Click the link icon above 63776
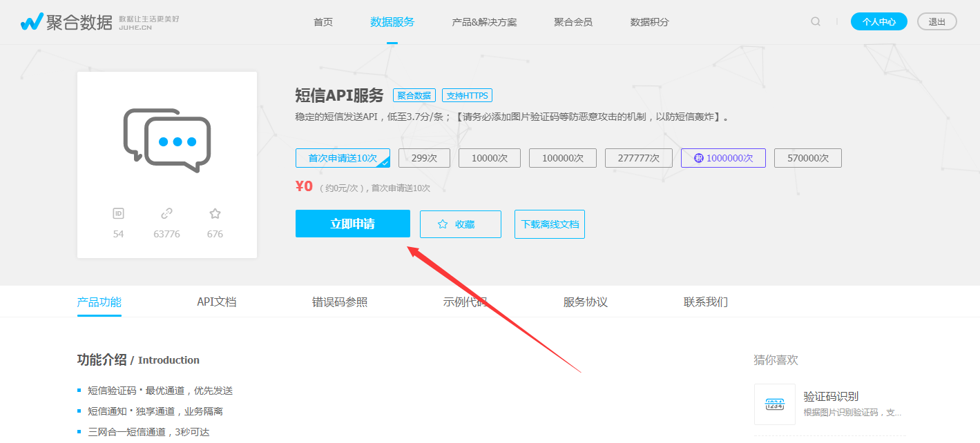 click(166, 214)
